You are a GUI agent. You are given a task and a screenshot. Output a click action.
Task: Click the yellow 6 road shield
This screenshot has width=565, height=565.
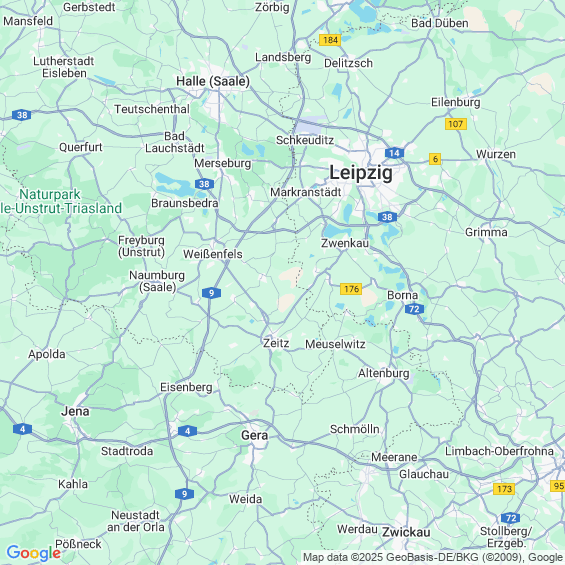(x=435, y=159)
